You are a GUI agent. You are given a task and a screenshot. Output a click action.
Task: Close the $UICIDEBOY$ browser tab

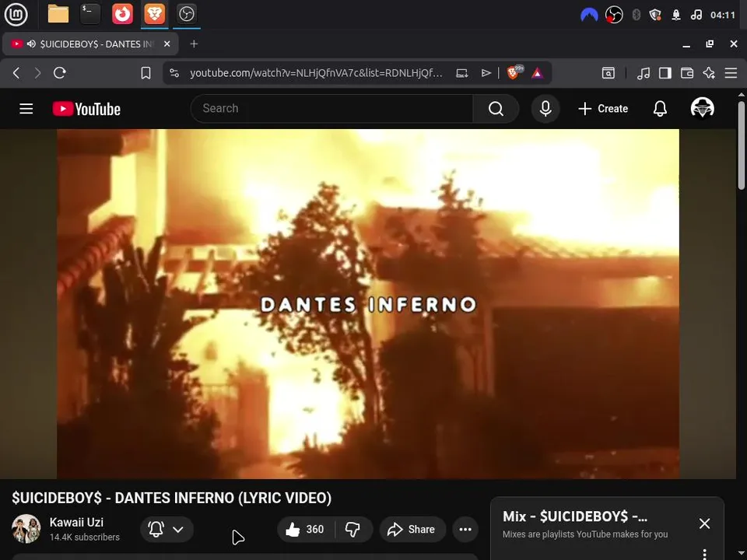click(167, 44)
